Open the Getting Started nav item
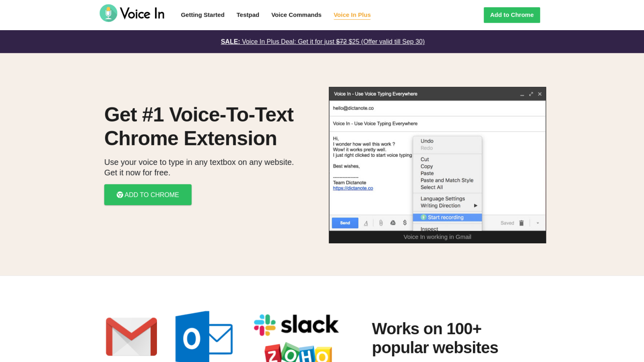This screenshot has width=644, height=362. pos(203,15)
